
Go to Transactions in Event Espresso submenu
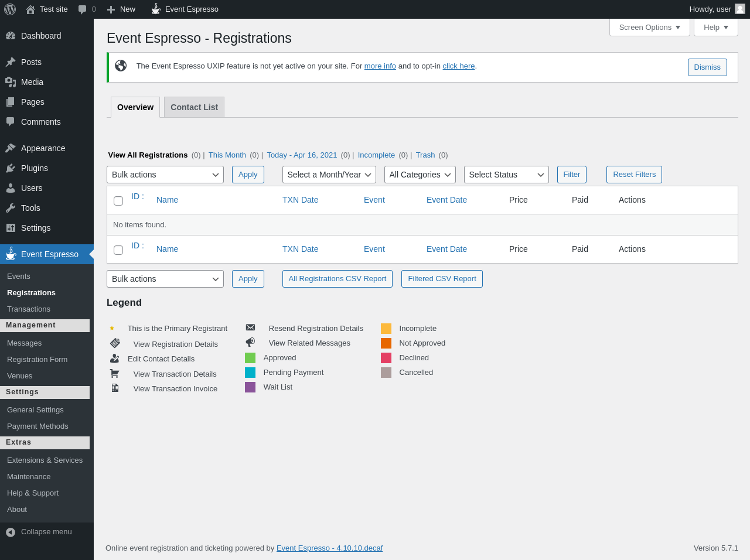click(x=29, y=309)
